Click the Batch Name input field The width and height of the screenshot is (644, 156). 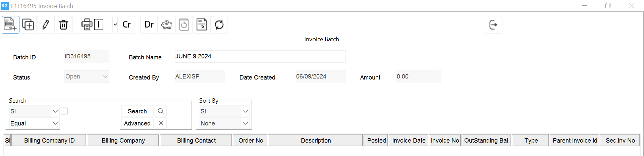[260, 56]
